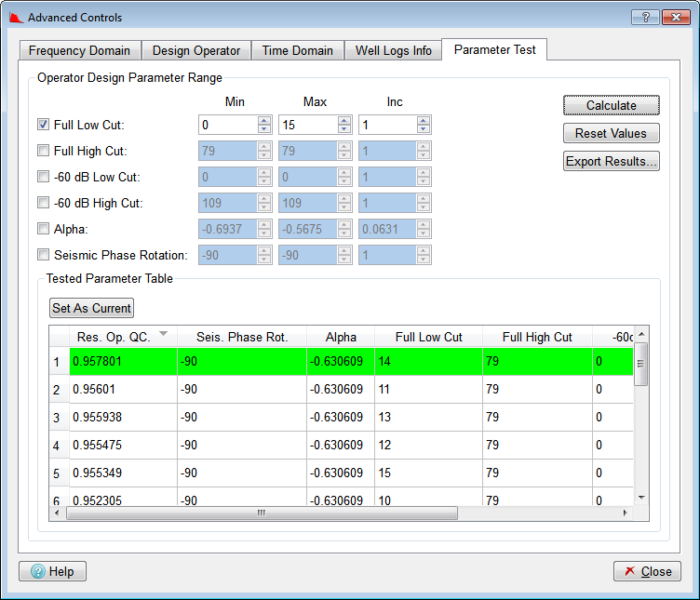The image size is (700, 600).
Task: Switch to the Well Logs Info tab
Action: click(394, 50)
